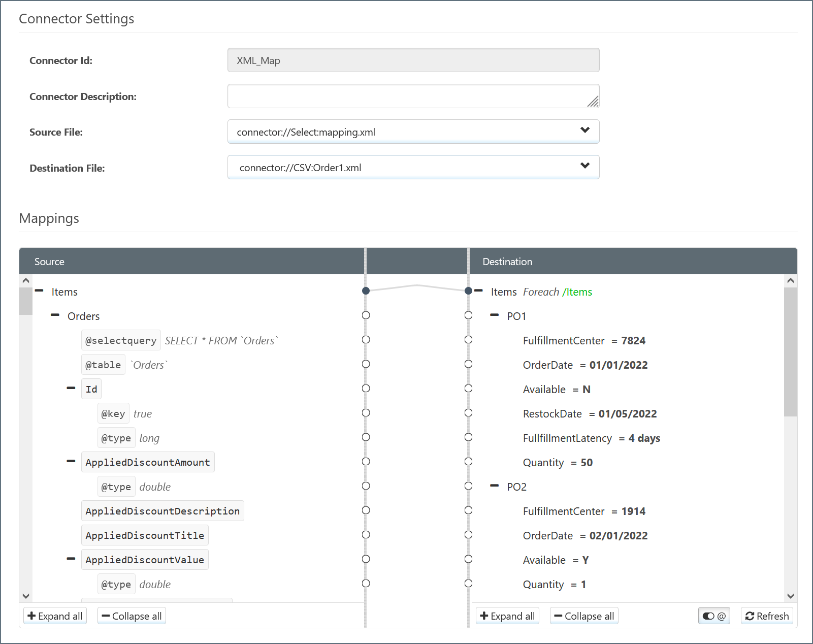Image resolution: width=813 pixels, height=644 pixels.
Task: Click the destination connector circle beside RestockDate
Action: pyautogui.click(x=468, y=413)
